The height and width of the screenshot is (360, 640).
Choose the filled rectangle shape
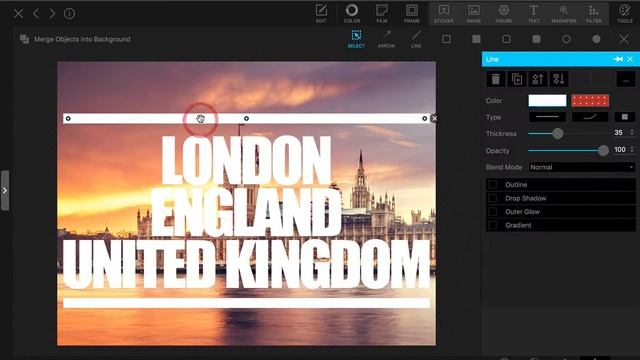[x=476, y=39]
